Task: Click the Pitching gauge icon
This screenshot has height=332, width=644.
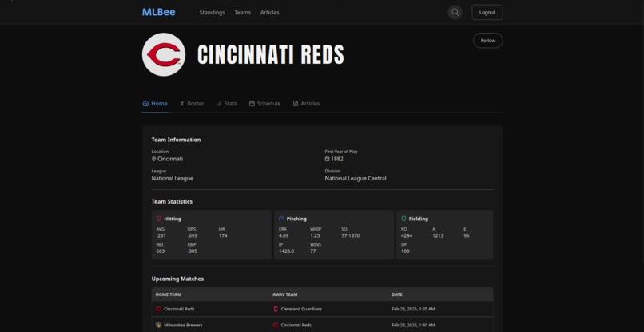Action: pos(281,219)
